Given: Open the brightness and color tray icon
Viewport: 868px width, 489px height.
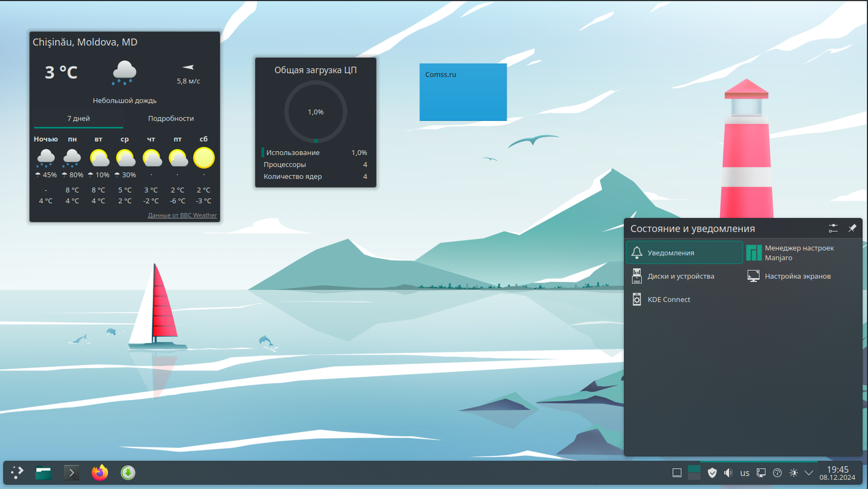Looking at the screenshot, I should click(x=793, y=473).
